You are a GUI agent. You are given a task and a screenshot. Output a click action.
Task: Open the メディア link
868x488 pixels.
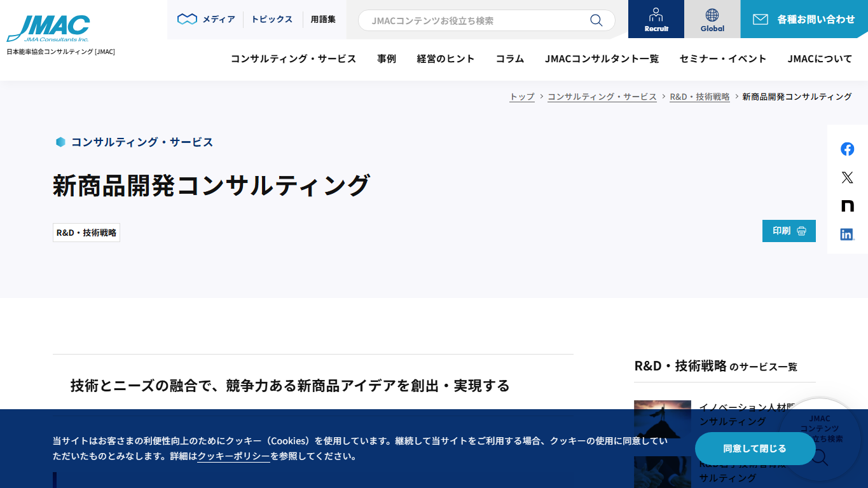point(206,19)
